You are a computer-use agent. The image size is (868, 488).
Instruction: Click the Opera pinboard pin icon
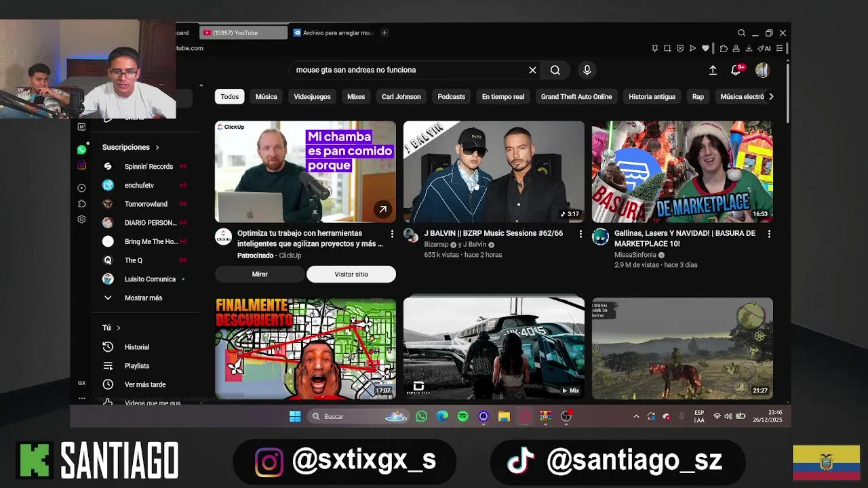click(654, 48)
